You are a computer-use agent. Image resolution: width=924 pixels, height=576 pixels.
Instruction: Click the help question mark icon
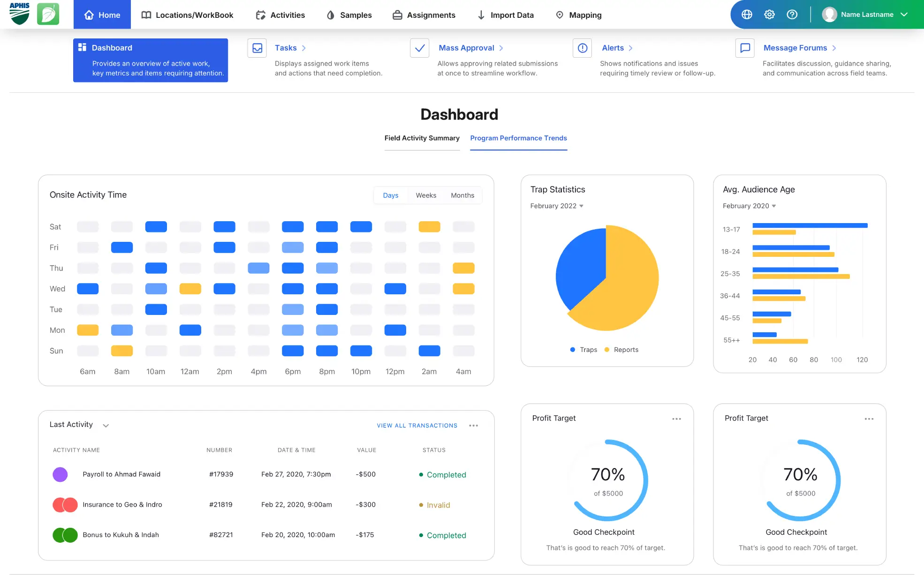792,15
